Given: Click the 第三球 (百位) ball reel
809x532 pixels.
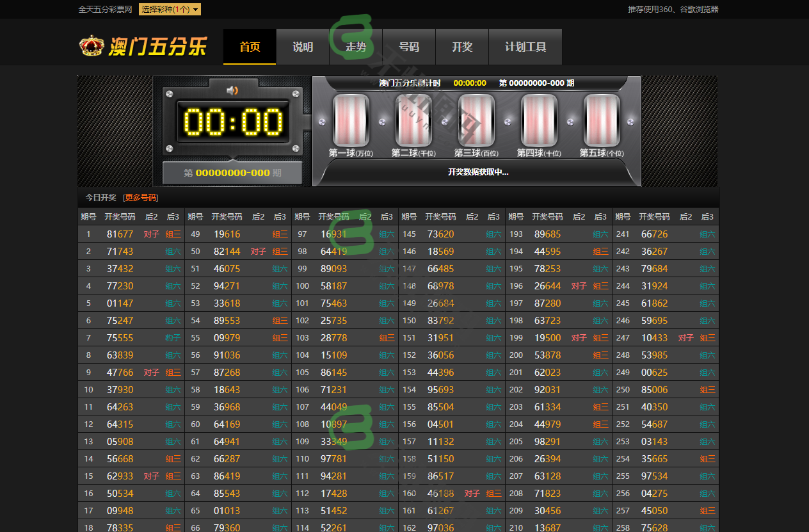Looking at the screenshot, I should pyautogui.click(x=476, y=120).
